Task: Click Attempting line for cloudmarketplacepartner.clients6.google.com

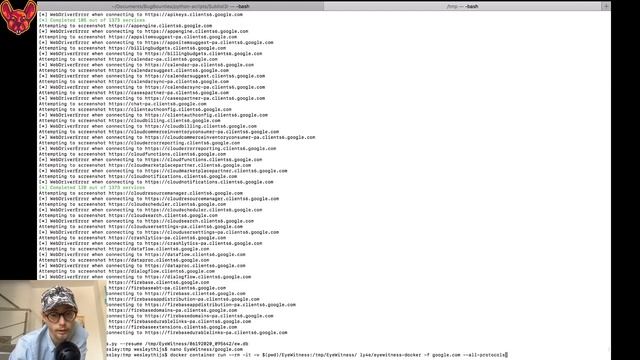Action: (x=145, y=165)
